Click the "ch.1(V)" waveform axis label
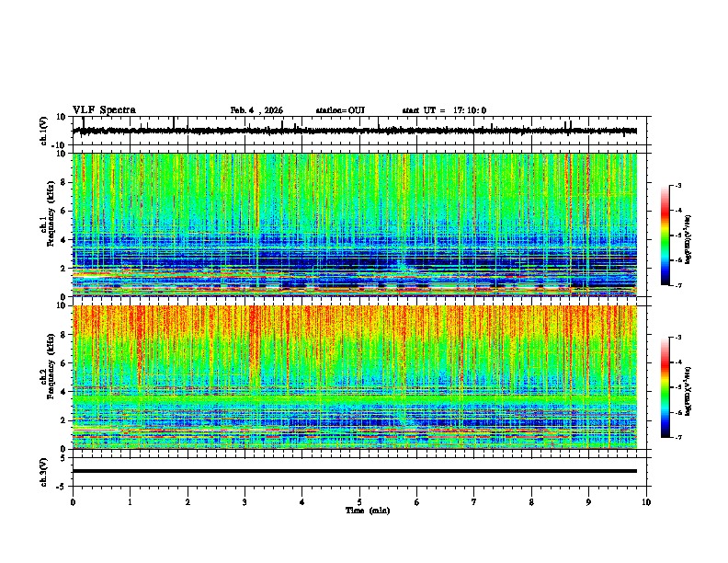Image resolution: width=728 pixels, height=563 pixels. pyautogui.click(x=44, y=131)
